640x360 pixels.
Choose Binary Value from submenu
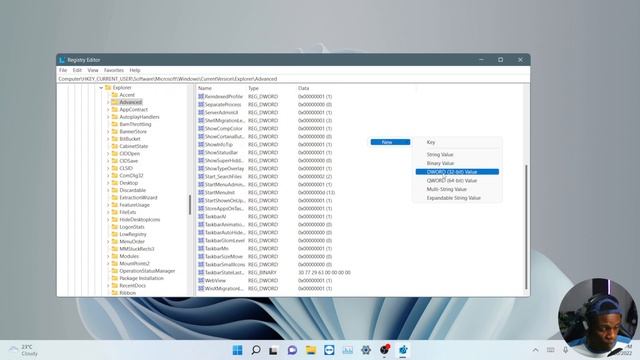click(457, 163)
